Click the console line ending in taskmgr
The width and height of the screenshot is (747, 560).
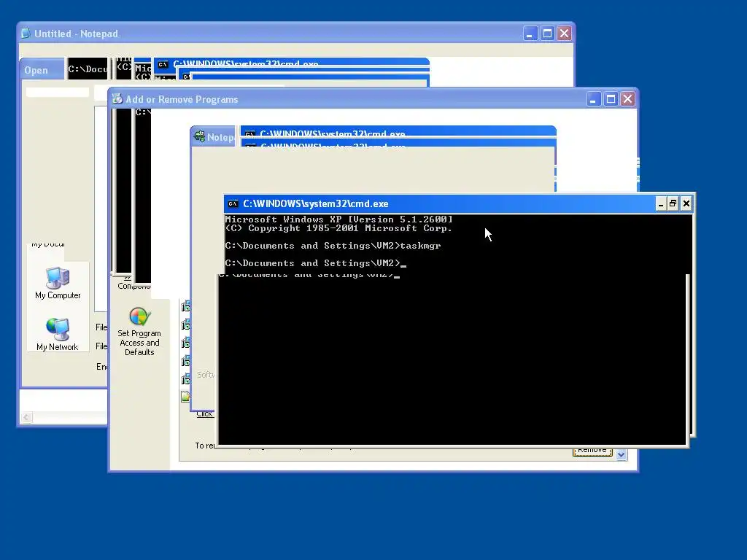pyautogui.click(x=333, y=246)
